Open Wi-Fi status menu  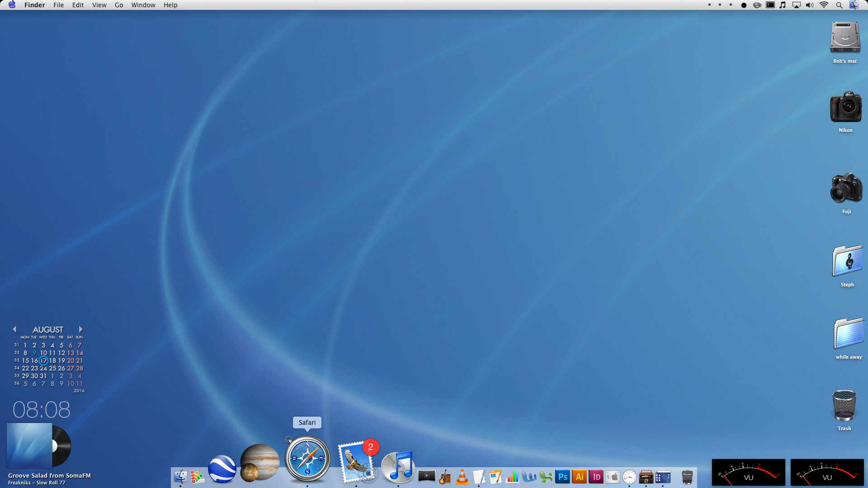pos(824,5)
